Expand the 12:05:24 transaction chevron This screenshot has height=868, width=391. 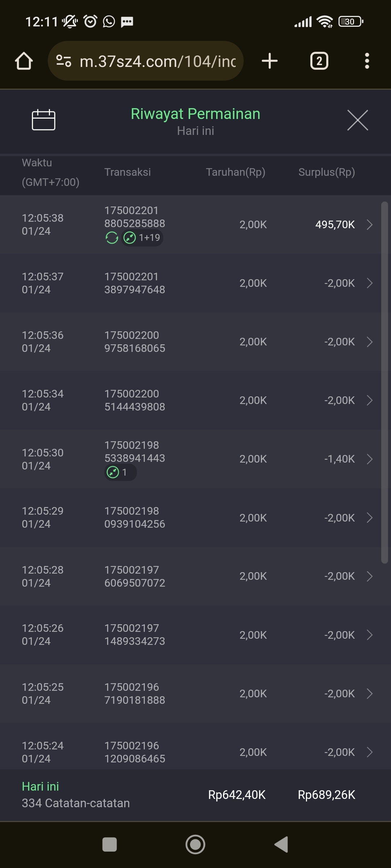click(x=369, y=752)
